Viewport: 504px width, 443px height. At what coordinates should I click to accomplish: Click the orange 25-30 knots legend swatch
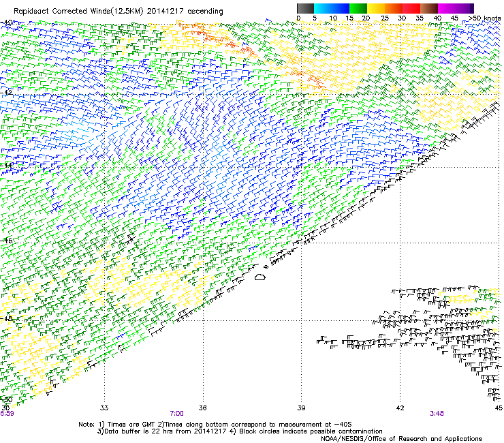point(393,8)
